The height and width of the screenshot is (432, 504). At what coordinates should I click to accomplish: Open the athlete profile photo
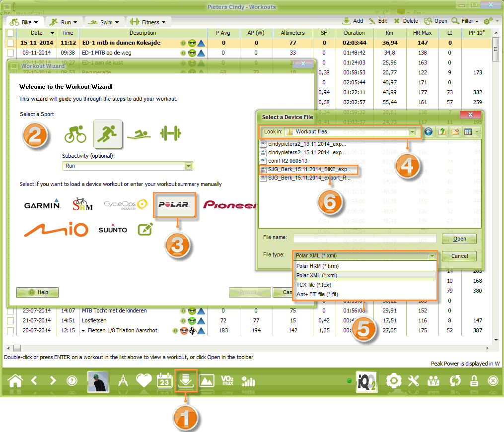[x=98, y=381]
